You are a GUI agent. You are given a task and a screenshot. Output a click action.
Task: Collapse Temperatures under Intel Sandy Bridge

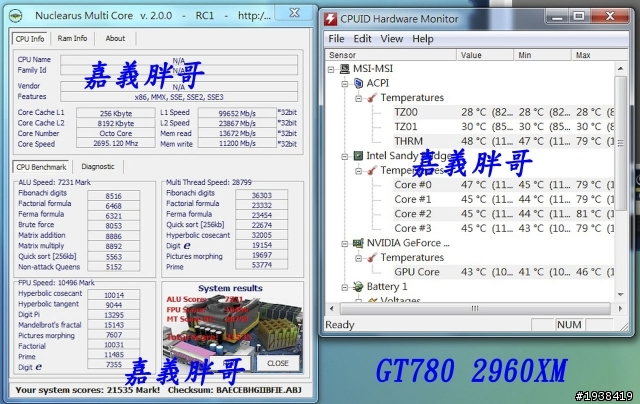(358, 171)
